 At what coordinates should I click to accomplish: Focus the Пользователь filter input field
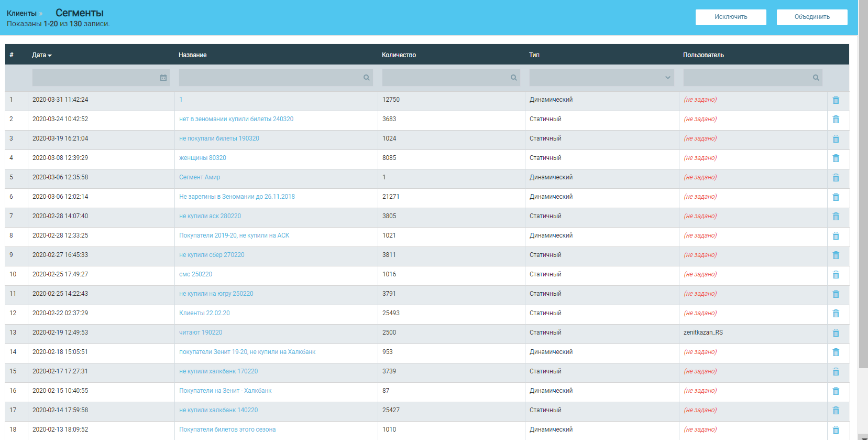[x=753, y=78]
